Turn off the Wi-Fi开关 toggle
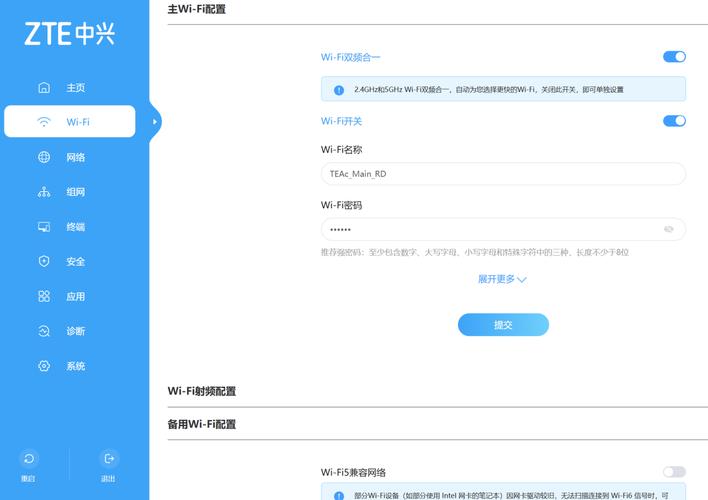708x500 pixels. (x=674, y=121)
